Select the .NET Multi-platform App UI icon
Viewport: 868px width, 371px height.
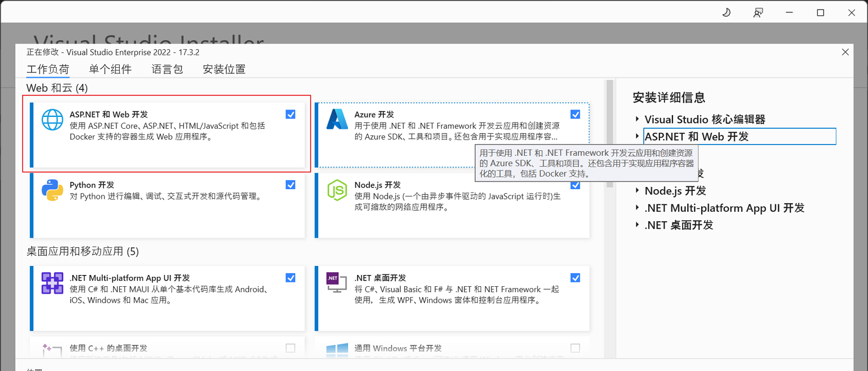[x=52, y=283]
